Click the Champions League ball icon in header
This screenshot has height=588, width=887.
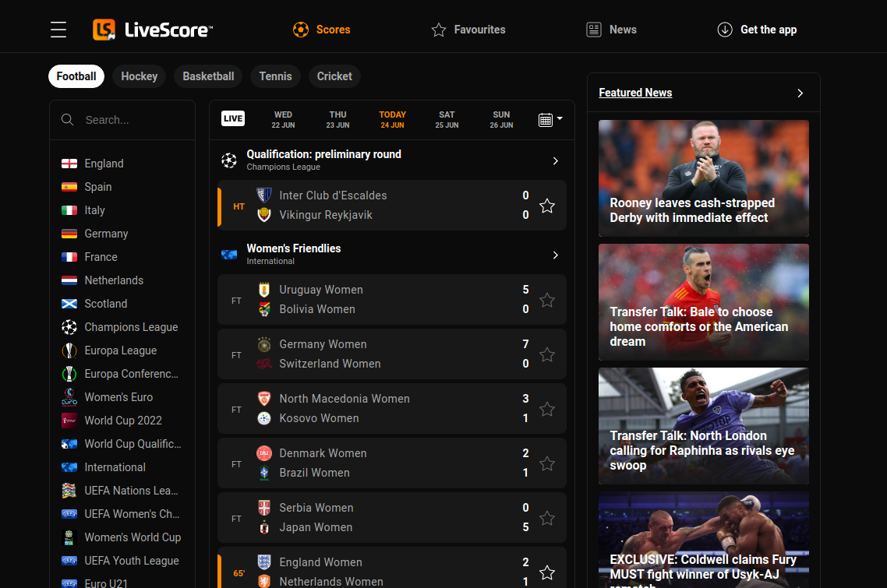pos(229,160)
